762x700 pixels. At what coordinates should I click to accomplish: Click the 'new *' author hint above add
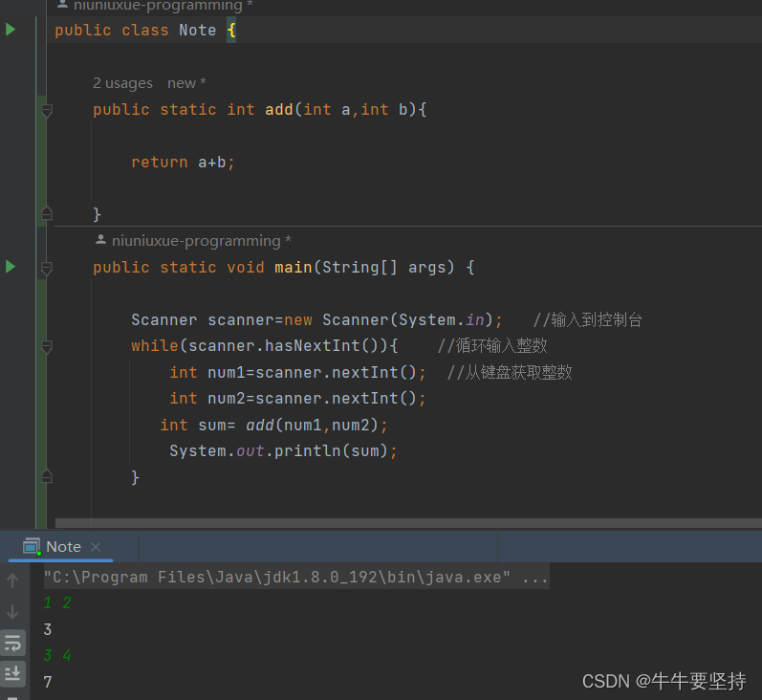point(186,83)
